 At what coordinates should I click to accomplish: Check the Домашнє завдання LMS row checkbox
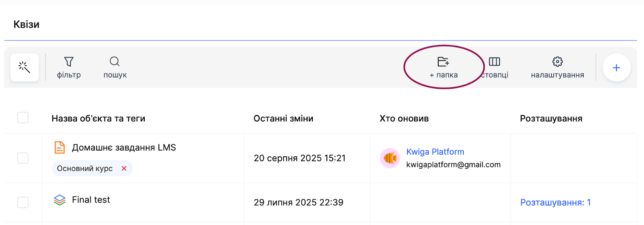click(x=23, y=158)
